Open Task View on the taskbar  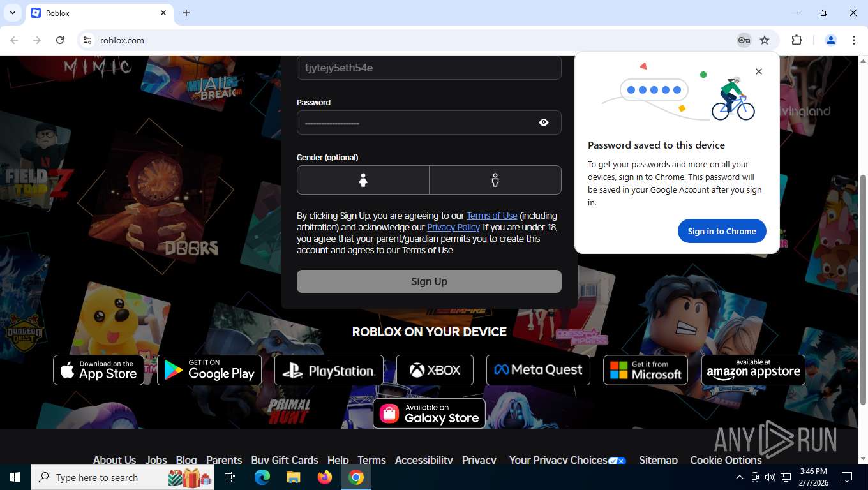tap(230, 477)
